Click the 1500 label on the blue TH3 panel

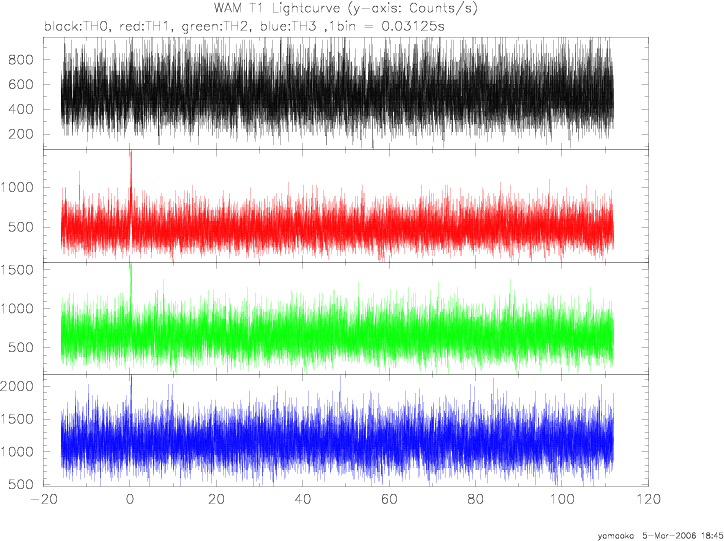(x=17, y=419)
